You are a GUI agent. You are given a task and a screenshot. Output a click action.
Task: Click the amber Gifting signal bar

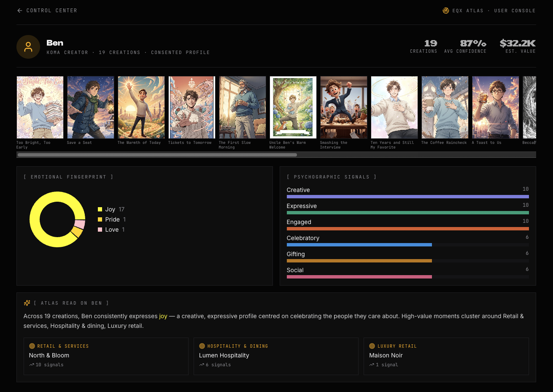(359, 261)
